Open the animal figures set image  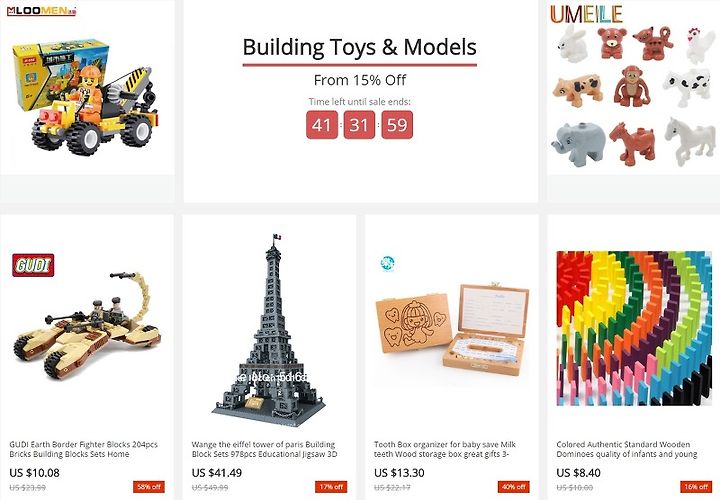pos(634,94)
